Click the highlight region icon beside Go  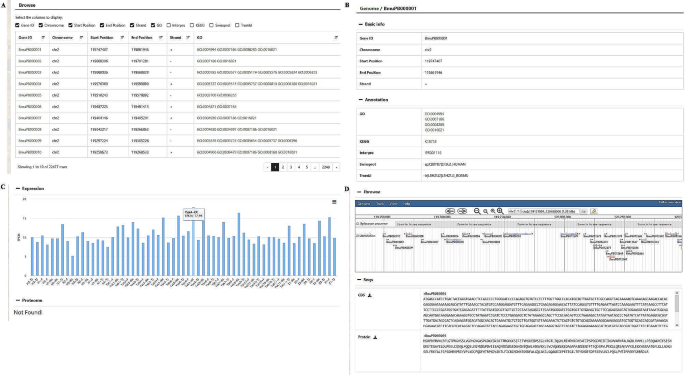(x=593, y=211)
